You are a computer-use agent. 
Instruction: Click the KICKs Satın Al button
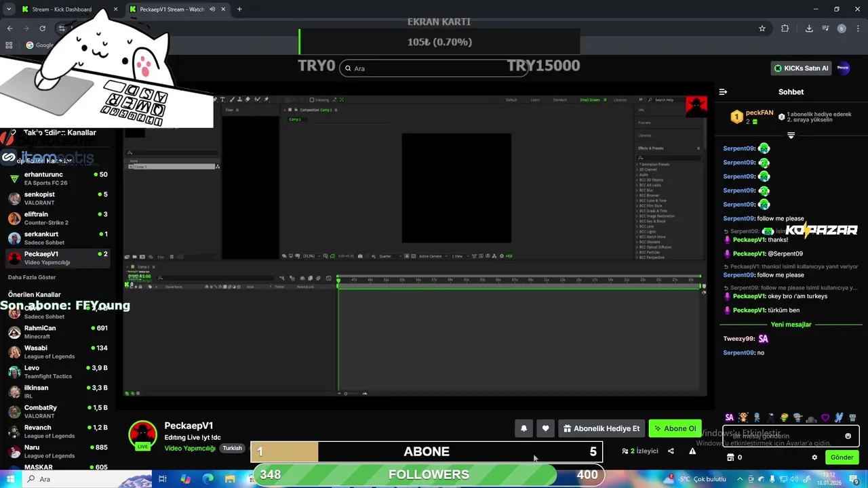tap(802, 68)
